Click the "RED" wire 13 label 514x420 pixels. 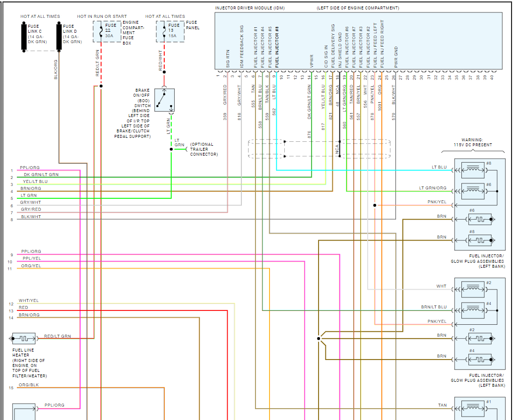[24, 307]
